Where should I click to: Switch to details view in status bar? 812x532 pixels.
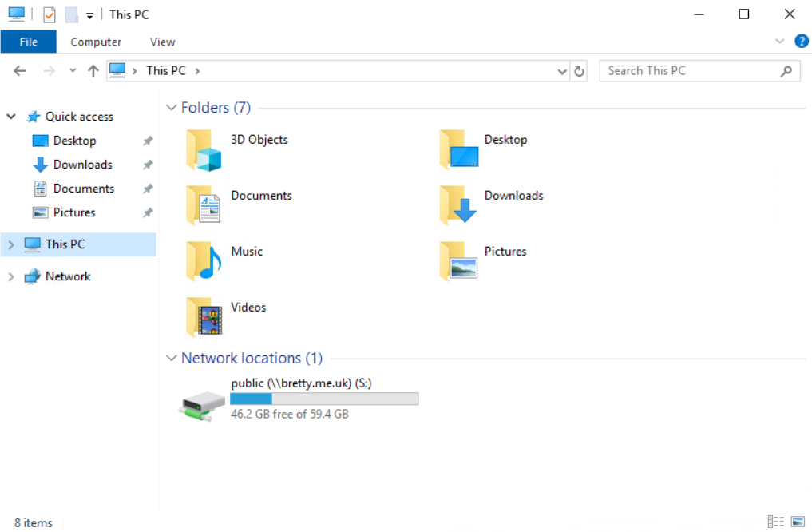(x=775, y=522)
